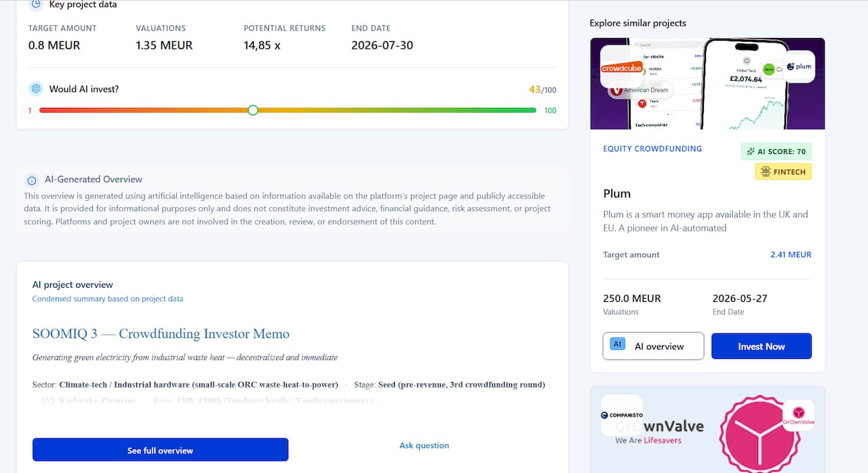Click the red end of score bar
The image size is (868, 473).
click(x=30, y=111)
